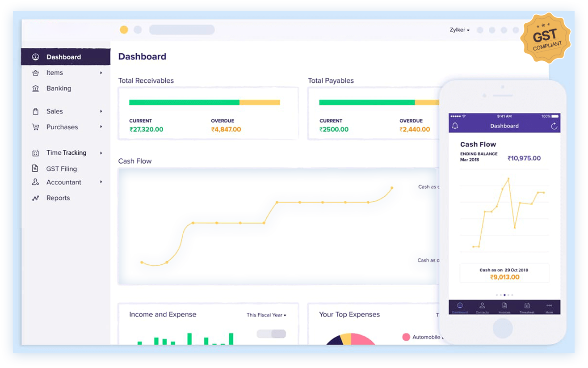588x368 pixels.
Task: Tap the Invoices tab on mobile
Action: pos(504,308)
